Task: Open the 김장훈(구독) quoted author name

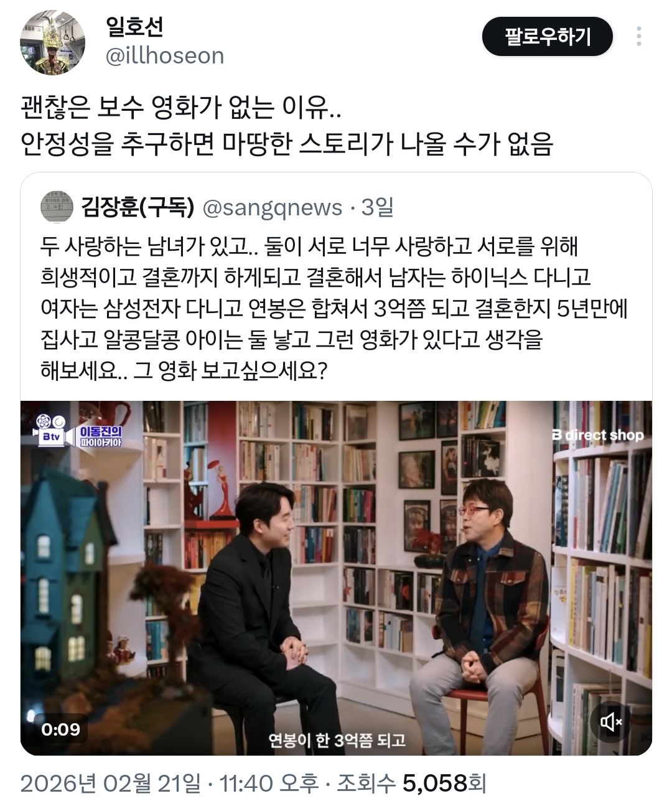Action: click(x=138, y=207)
